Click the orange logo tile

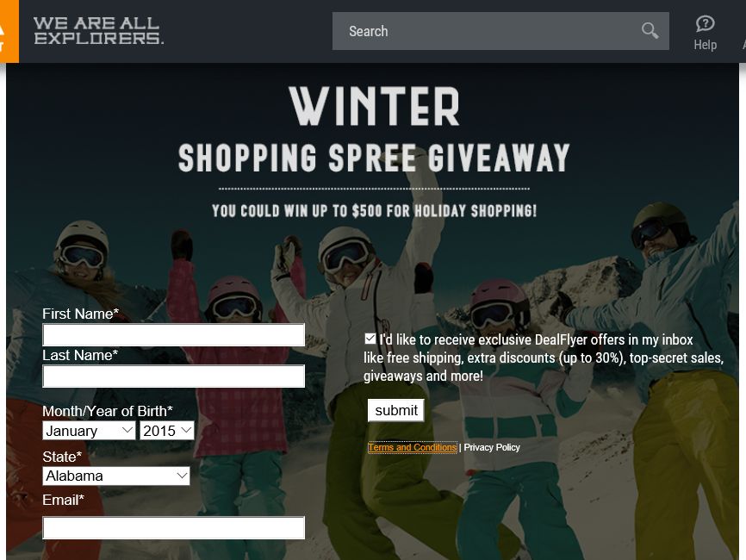coord(9,31)
